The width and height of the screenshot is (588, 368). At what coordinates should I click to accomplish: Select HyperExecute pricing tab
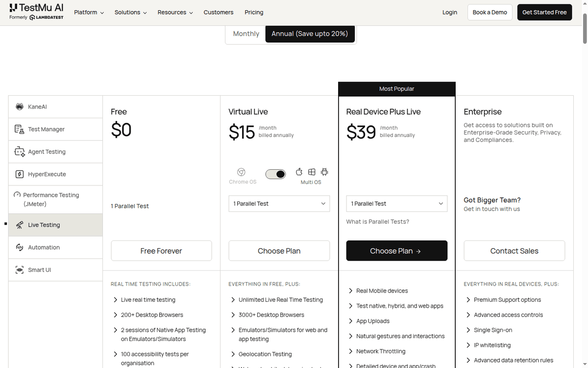coord(55,174)
